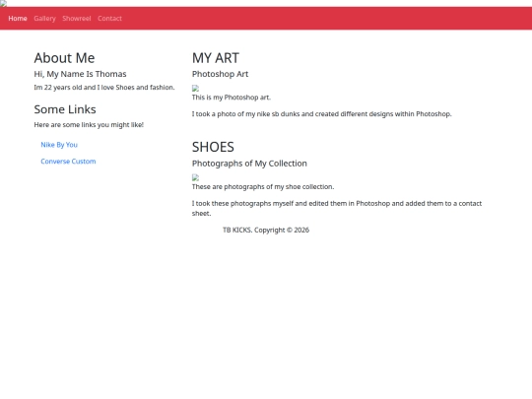
Task: Open the Showreel nav link
Action: click(77, 19)
